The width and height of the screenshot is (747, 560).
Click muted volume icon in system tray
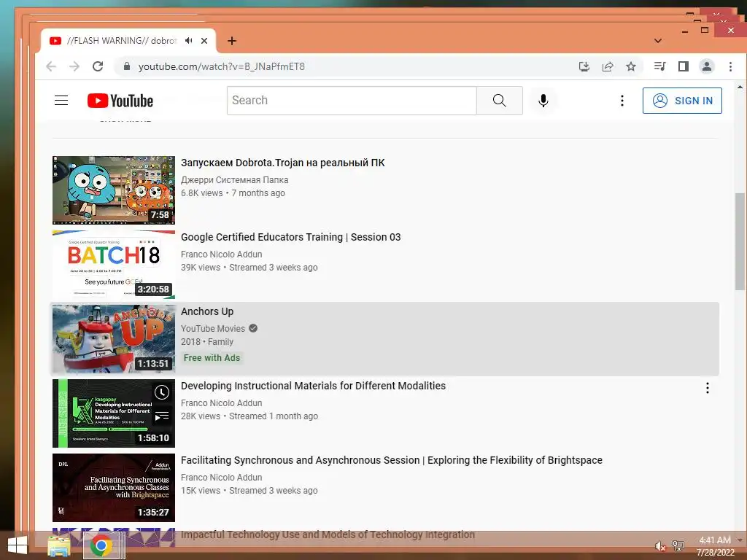pos(660,546)
